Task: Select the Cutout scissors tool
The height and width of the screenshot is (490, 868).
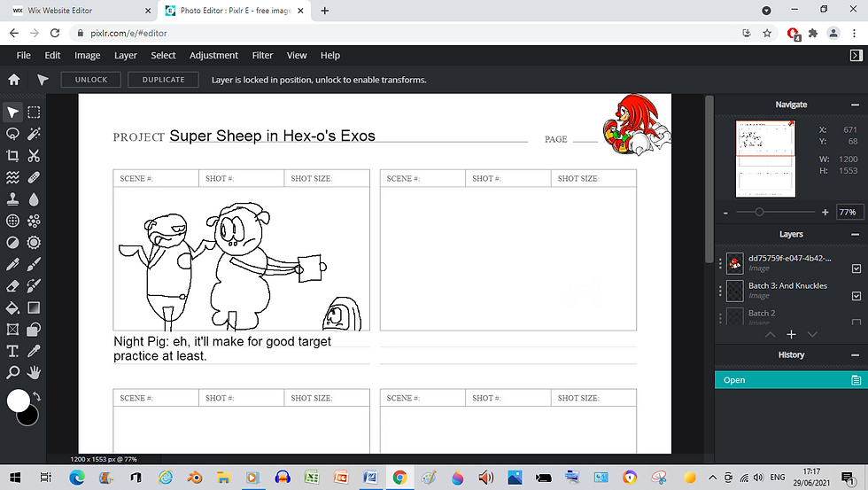Action: (x=34, y=156)
